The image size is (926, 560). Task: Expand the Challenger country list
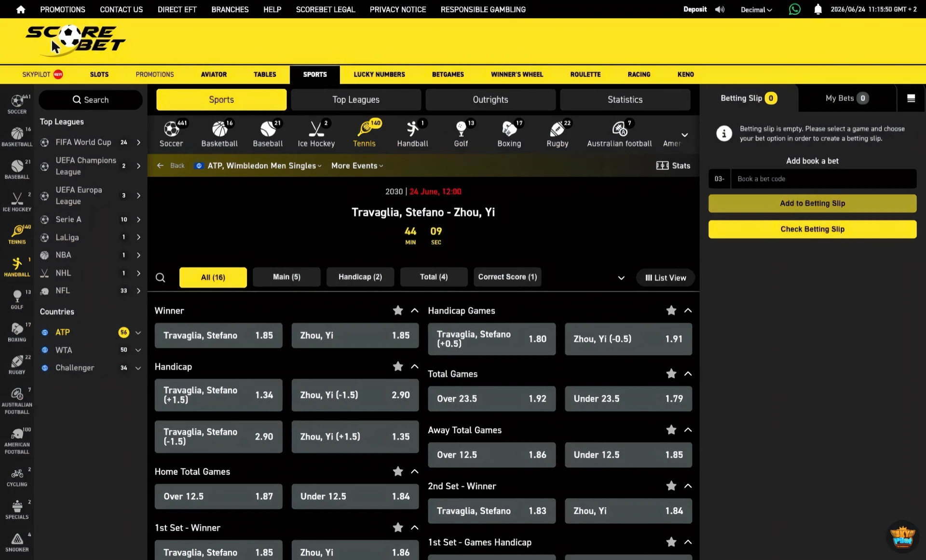(138, 368)
